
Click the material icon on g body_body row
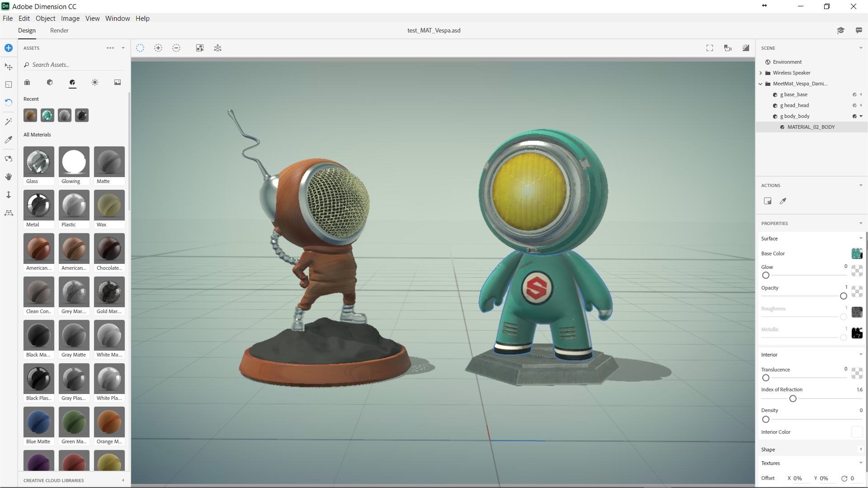854,116
